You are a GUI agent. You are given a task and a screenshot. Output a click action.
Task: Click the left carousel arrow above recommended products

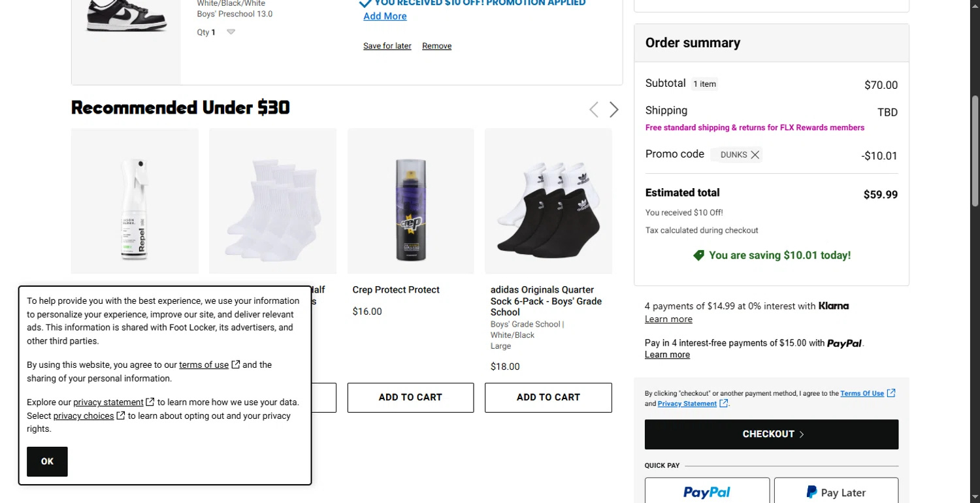coord(593,109)
